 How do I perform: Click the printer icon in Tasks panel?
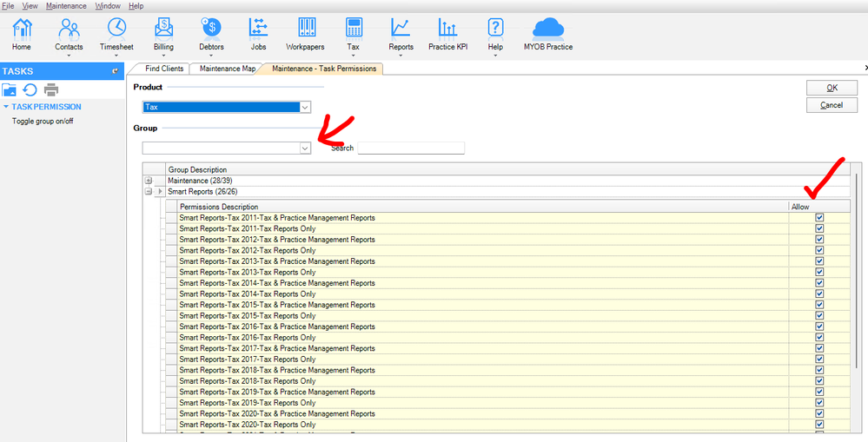tap(51, 89)
